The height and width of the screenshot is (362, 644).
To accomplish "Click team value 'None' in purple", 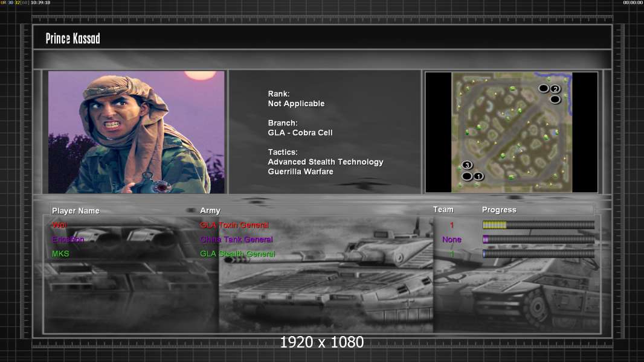I will (452, 240).
